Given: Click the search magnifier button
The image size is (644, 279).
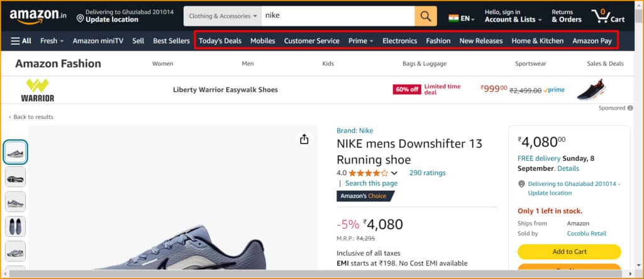Looking at the screenshot, I should 426,16.
